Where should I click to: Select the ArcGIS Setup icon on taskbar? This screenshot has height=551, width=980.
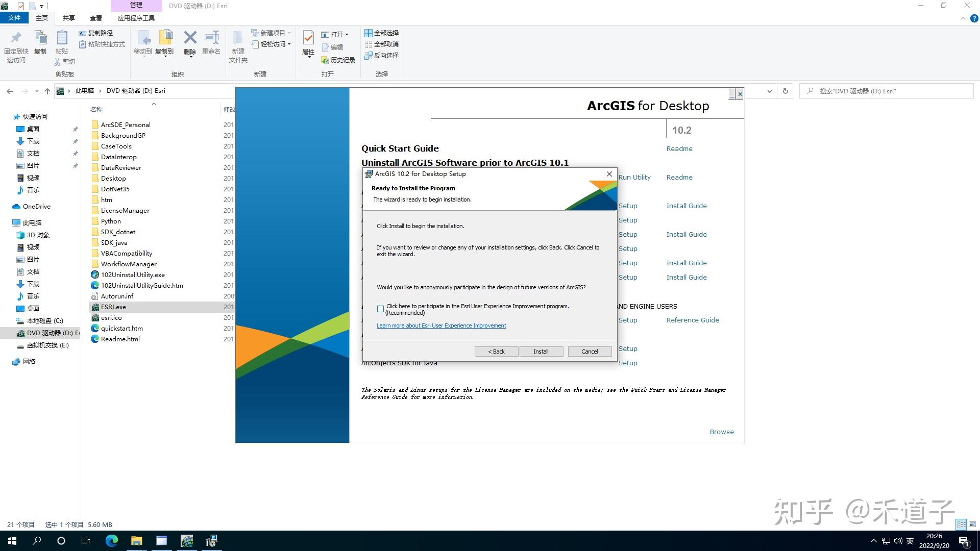[x=211, y=541]
